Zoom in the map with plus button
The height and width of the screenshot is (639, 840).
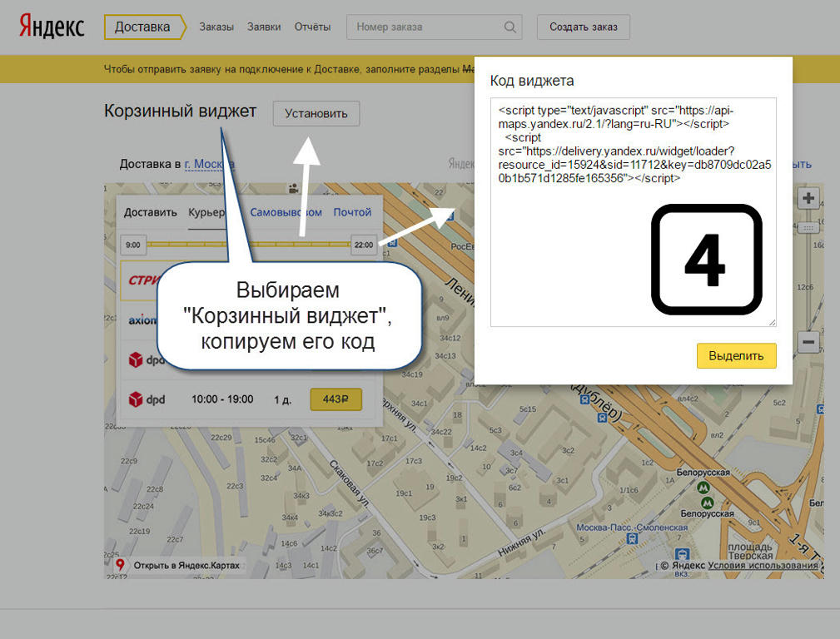point(808,198)
